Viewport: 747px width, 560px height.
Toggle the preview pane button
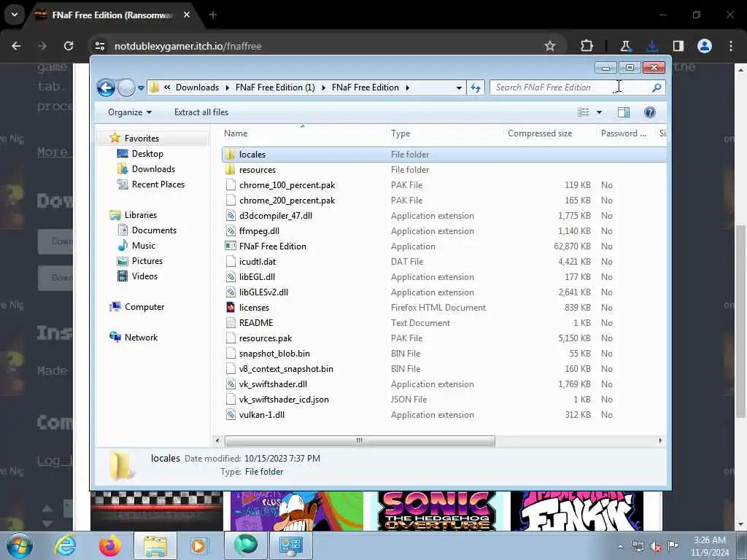pyautogui.click(x=624, y=112)
